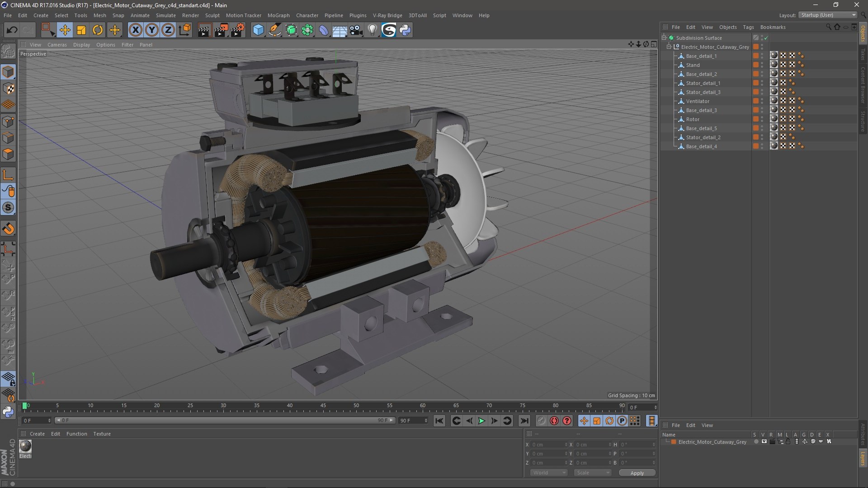Add a Floor environment object
This screenshot has width=868, height=488.
pyautogui.click(x=340, y=31)
